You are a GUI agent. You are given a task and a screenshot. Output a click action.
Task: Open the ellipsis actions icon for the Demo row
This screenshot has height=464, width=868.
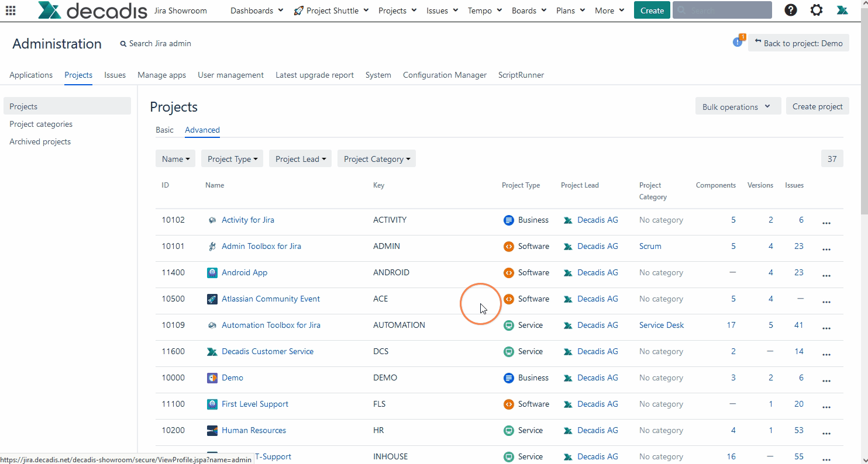826,380
